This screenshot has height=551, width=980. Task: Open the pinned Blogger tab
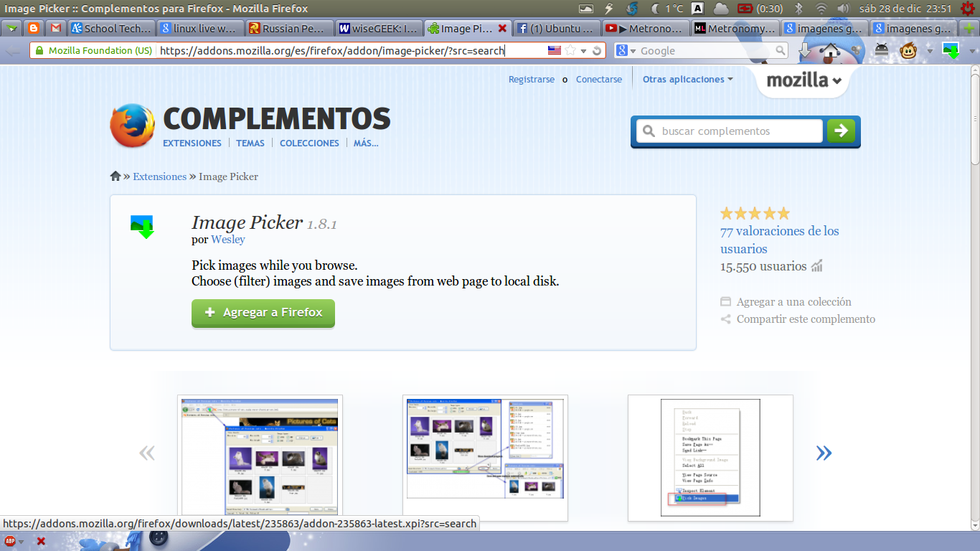pyautogui.click(x=33, y=29)
